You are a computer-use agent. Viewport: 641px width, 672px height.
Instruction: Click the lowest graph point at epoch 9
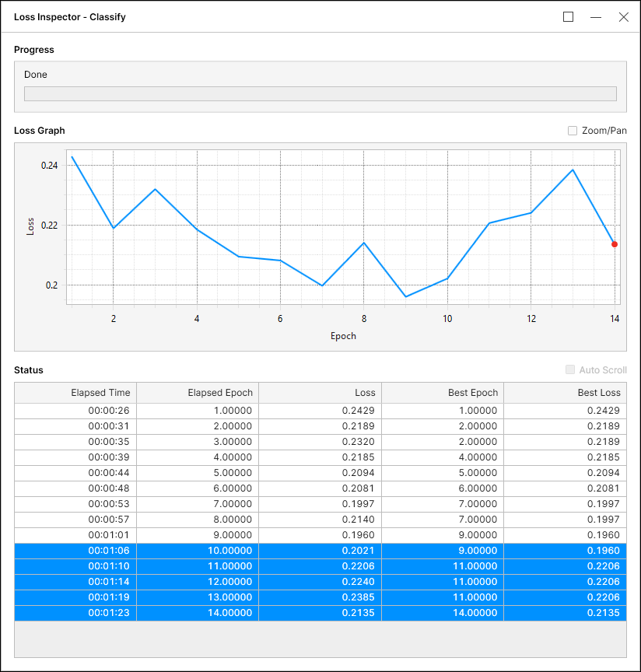405,296
